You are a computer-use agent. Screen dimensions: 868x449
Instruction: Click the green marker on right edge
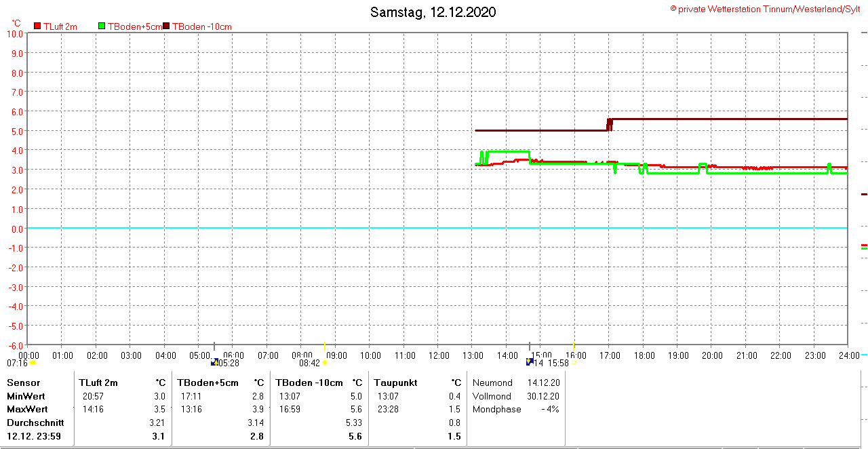(864, 249)
